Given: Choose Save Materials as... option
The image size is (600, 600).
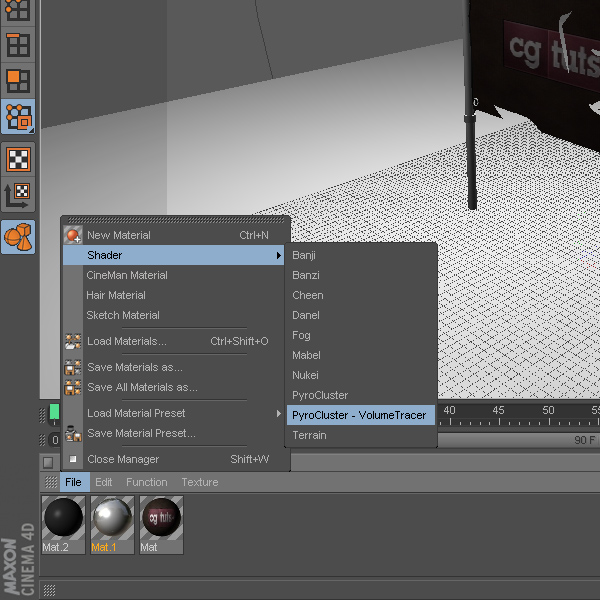Looking at the screenshot, I should click(173, 367).
